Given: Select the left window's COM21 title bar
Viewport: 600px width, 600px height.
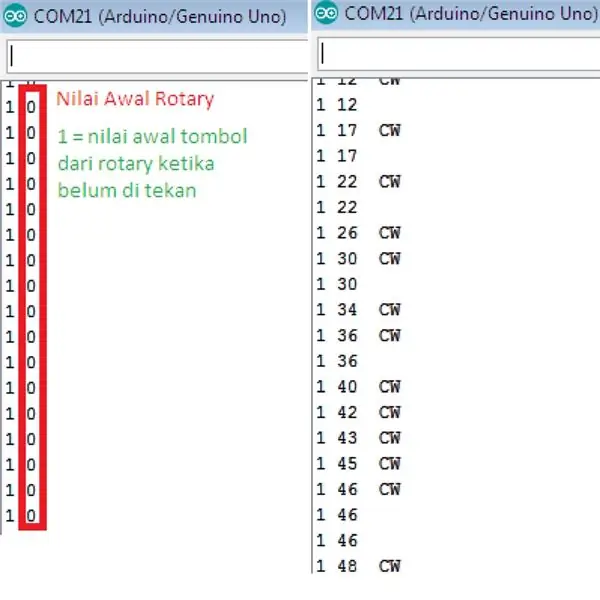Looking at the screenshot, I should click(154, 16).
